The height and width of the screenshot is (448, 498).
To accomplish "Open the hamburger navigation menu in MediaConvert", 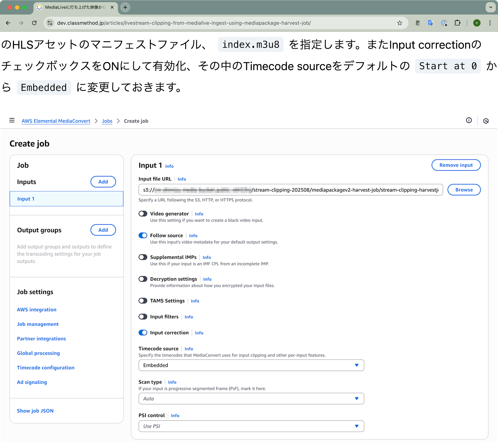I will [x=12, y=120].
